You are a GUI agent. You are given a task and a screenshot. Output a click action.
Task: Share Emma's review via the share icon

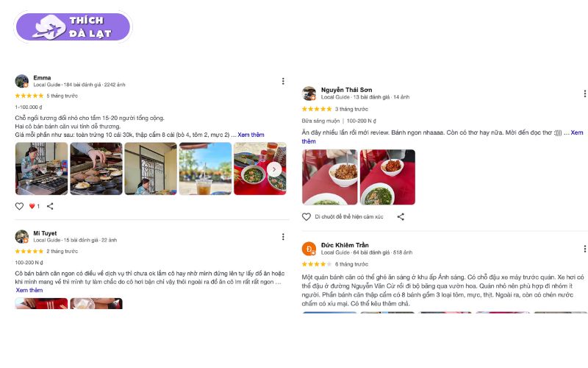[x=50, y=206]
